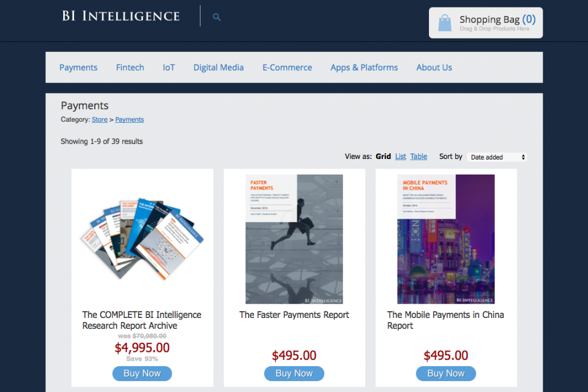The height and width of the screenshot is (392, 588).
Task: Open the Sort by dropdown
Action: click(496, 156)
